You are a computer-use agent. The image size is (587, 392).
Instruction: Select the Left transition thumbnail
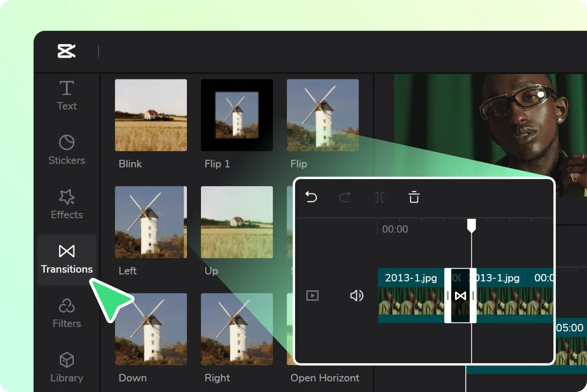pyautogui.click(x=151, y=222)
